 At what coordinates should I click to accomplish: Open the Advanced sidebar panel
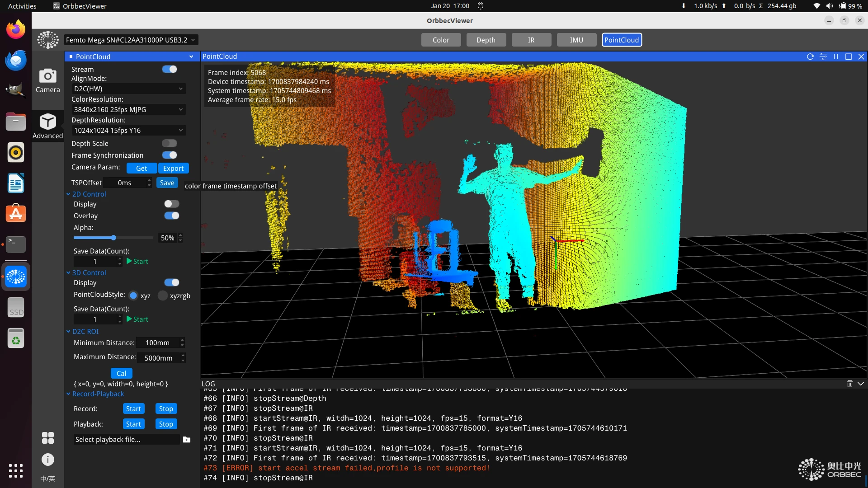(x=47, y=126)
